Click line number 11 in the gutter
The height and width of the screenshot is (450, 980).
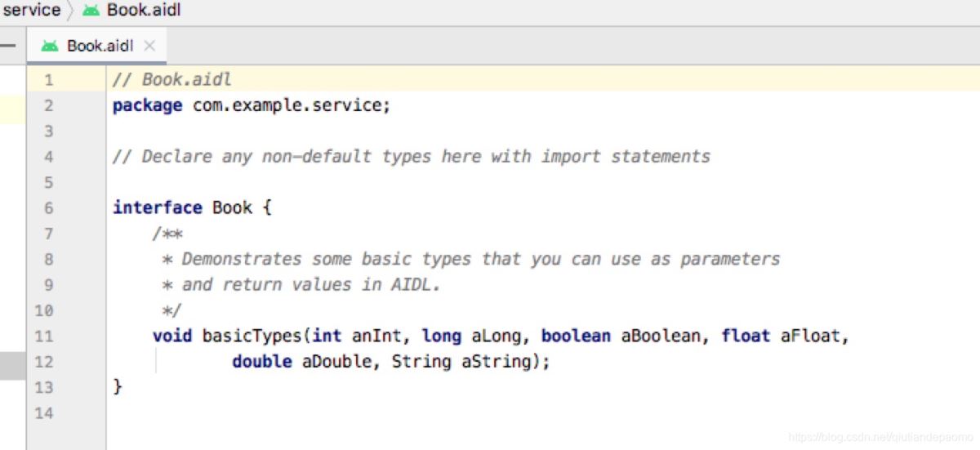[x=44, y=336]
